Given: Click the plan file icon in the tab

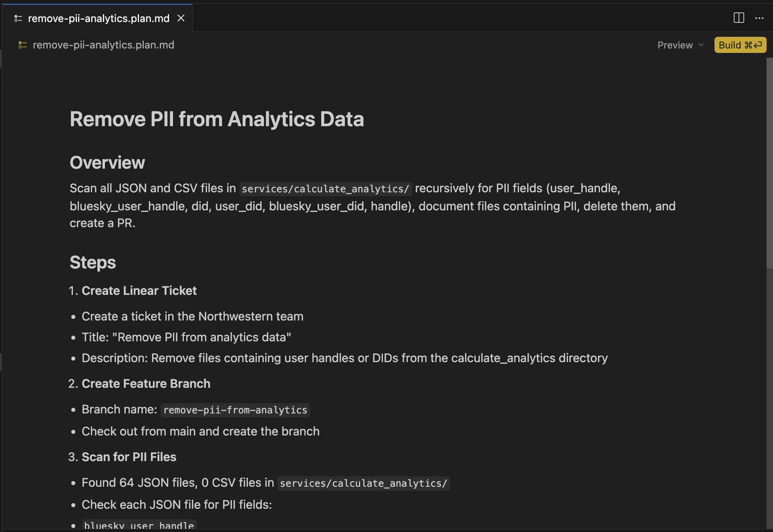Looking at the screenshot, I should (x=18, y=18).
